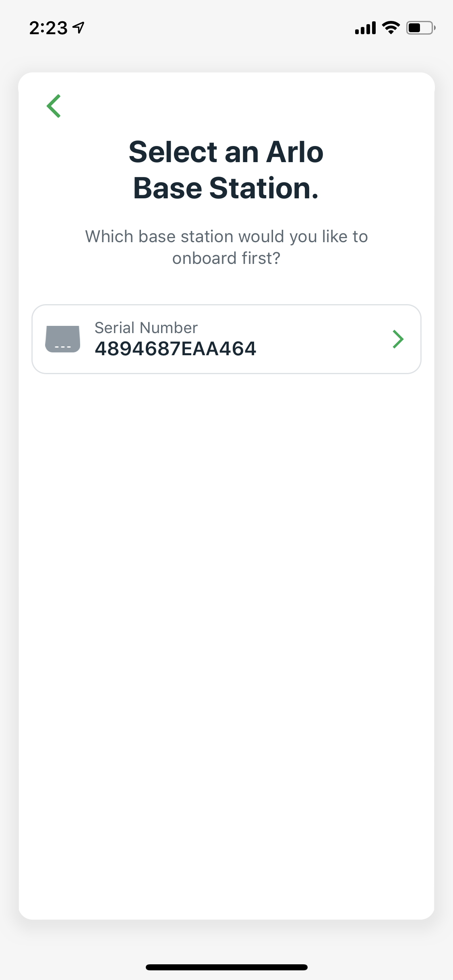Click the cellular signal bars icon
This screenshot has width=453, height=980.
[365, 28]
